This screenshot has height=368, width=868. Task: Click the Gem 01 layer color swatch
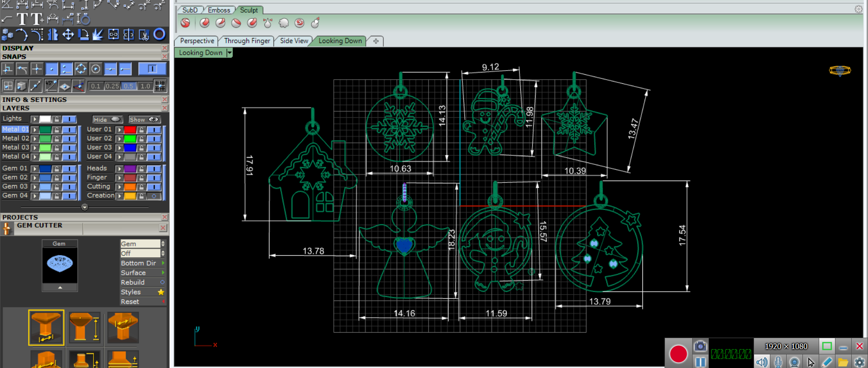pos(45,168)
